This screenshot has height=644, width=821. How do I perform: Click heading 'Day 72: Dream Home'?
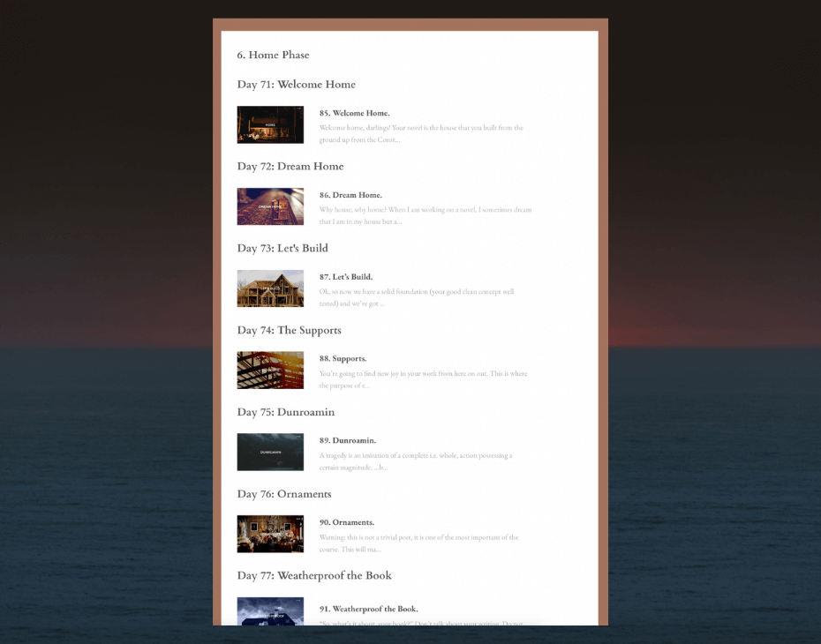click(x=290, y=167)
